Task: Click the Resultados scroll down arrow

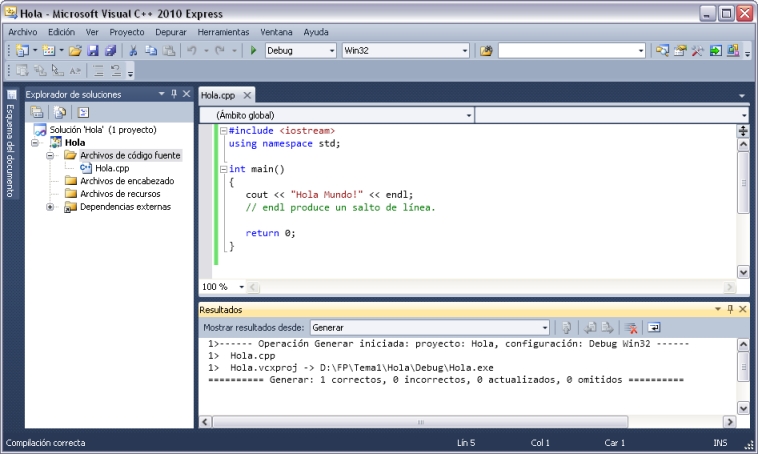Action: (743, 408)
